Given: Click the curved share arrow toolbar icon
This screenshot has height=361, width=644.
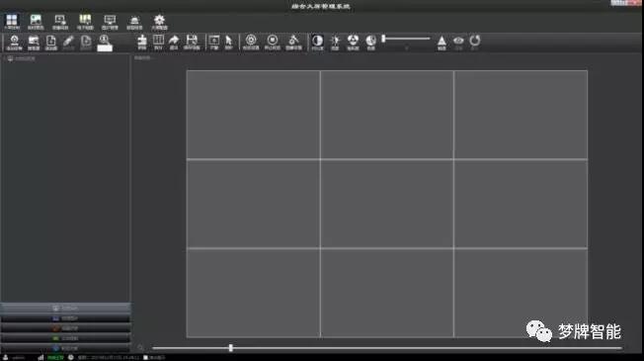Looking at the screenshot, I should coord(174,42).
